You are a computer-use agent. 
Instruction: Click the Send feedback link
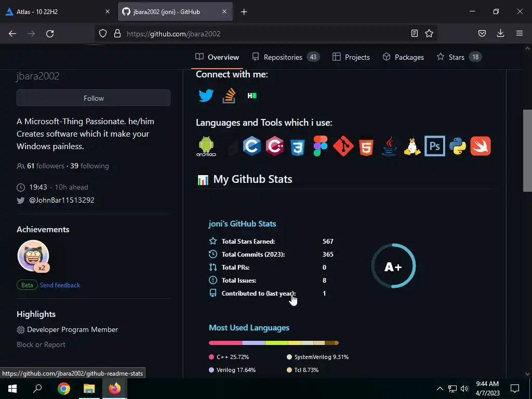tap(60, 285)
